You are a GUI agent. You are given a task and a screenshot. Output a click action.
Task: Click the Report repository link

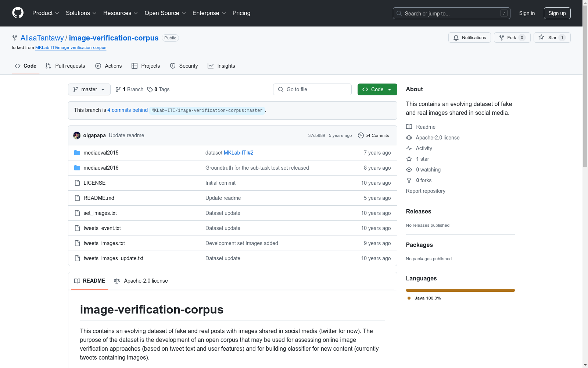click(426, 191)
